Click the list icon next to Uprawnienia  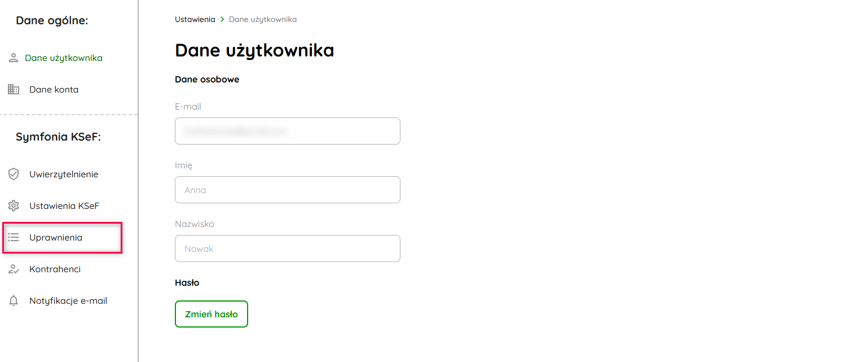click(x=14, y=238)
